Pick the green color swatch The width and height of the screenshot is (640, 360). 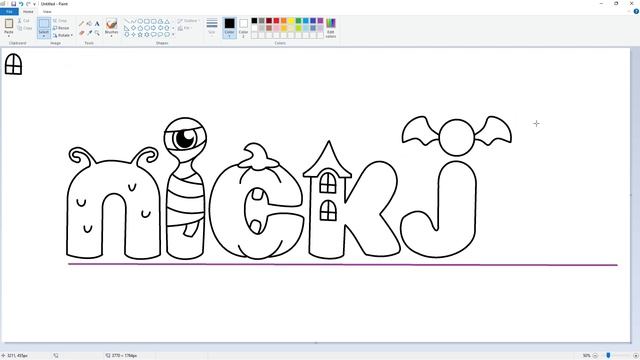(x=298, y=21)
